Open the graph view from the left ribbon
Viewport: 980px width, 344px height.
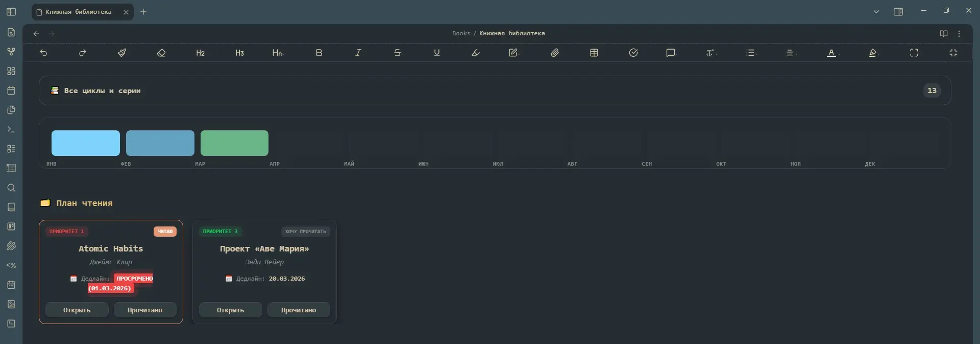[11, 52]
